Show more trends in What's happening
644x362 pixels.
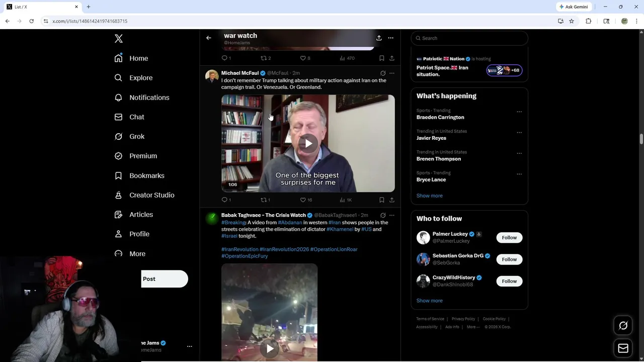[429, 196]
